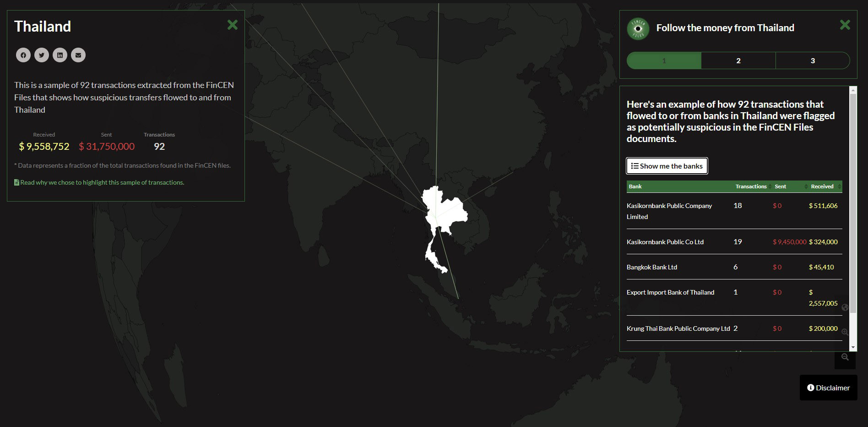
Task: Click the FinCEN Files eye logo
Action: click(x=638, y=28)
